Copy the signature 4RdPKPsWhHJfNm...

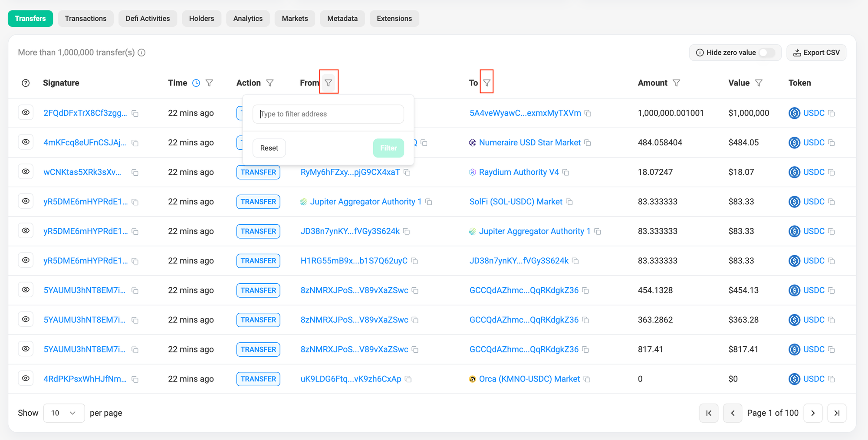pyautogui.click(x=135, y=379)
